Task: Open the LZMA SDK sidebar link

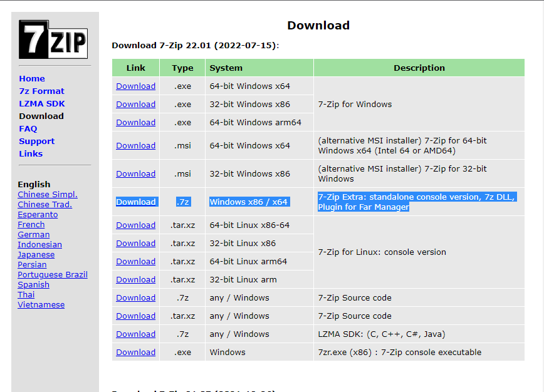Action: 42,103
